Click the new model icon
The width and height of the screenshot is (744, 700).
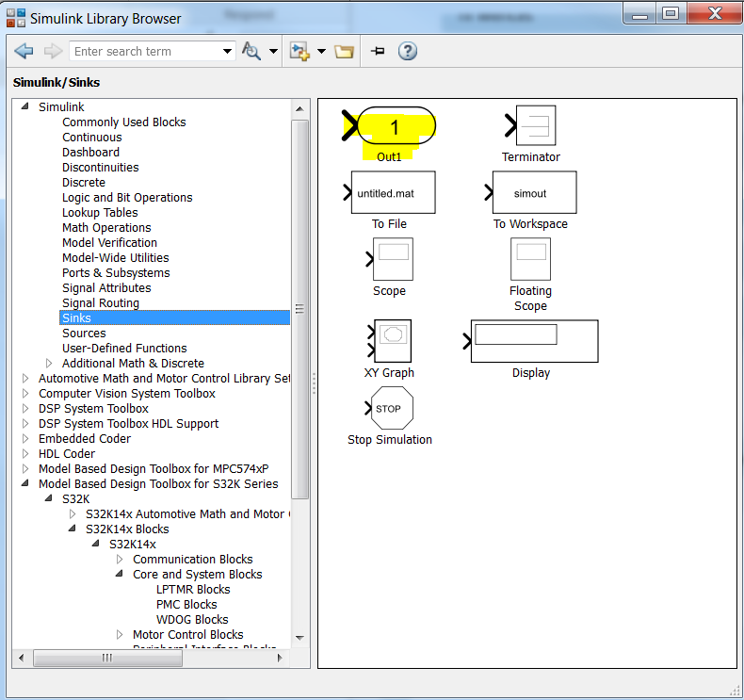pyautogui.click(x=299, y=51)
